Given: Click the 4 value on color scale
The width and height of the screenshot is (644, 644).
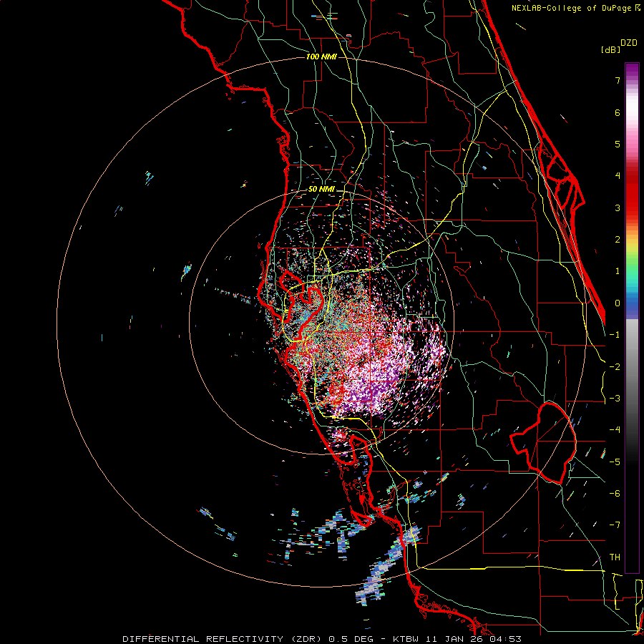Looking at the screenshot, I should tap(618, 176).
